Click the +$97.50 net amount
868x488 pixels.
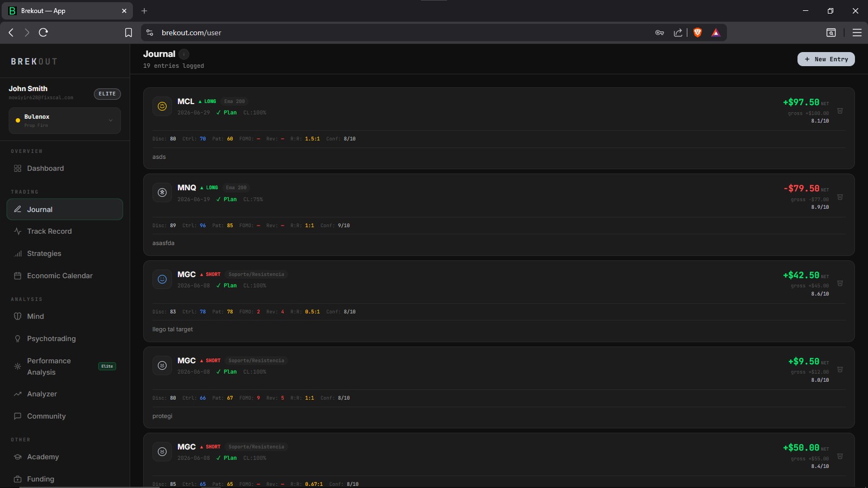801,102
